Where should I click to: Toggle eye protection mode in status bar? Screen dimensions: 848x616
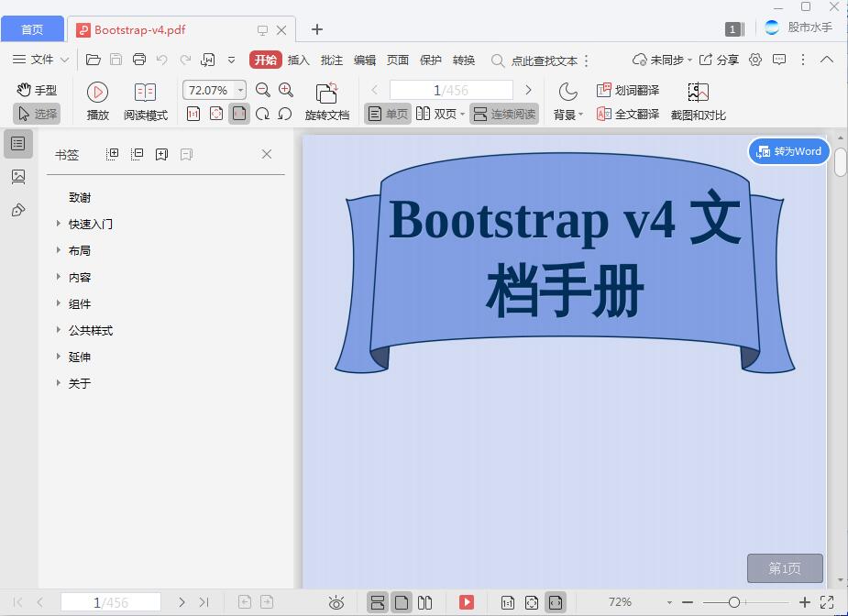point(336,602)
